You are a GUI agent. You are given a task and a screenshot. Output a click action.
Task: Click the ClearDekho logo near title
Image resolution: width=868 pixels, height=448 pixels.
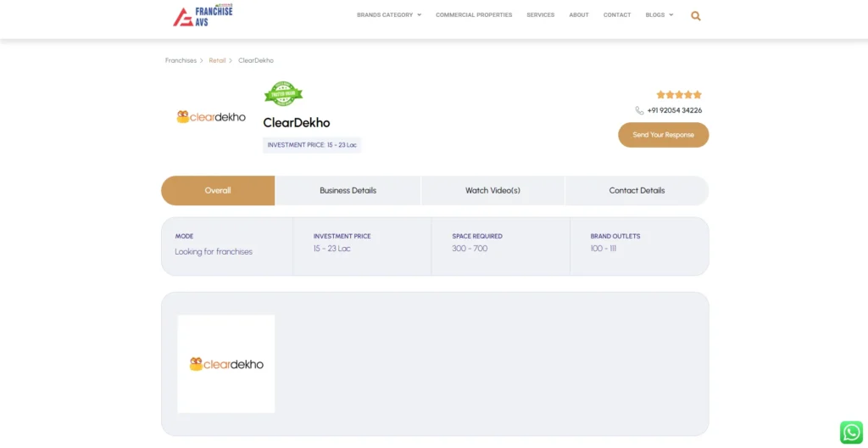(x=211, y=117)
